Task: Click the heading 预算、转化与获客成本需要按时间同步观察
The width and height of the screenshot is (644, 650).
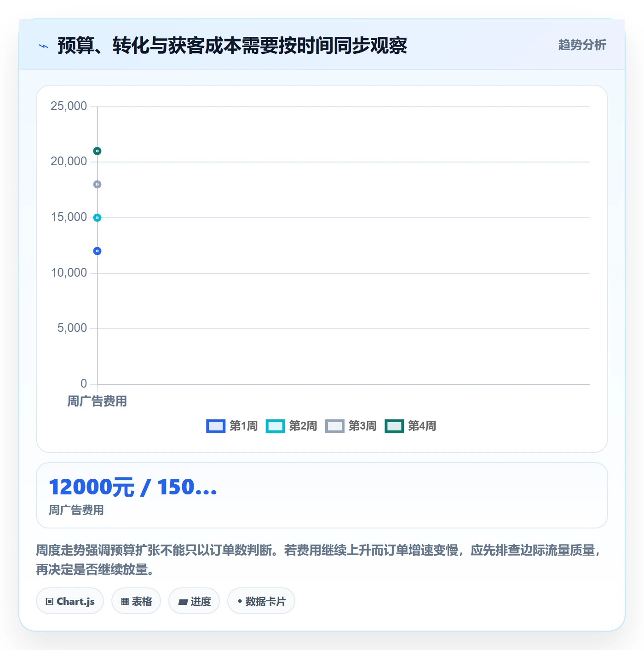Action: pos(232,46)
